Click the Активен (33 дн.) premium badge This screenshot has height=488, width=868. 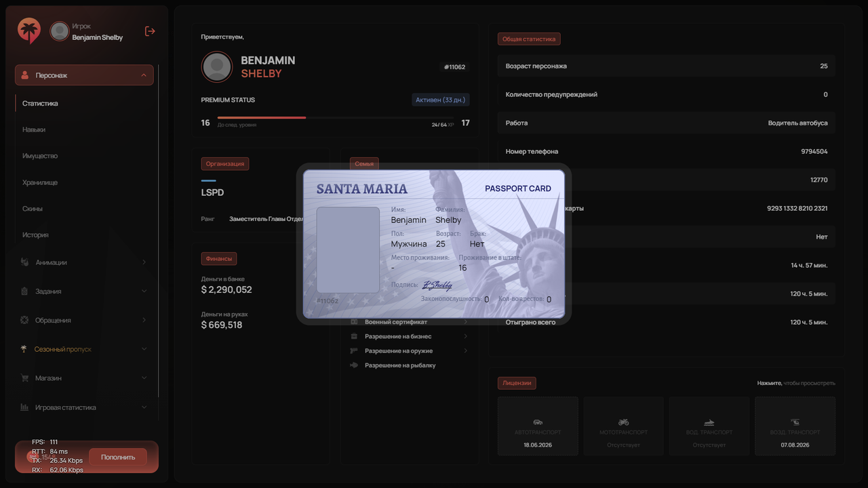pyautogui.click(x=441, y=100)
